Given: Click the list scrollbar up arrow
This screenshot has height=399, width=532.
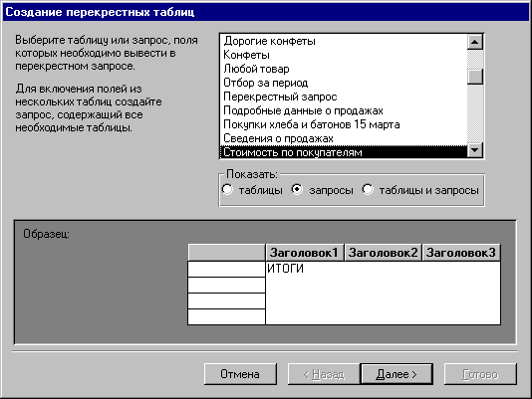Looking at the screenshot, I should [475, 42].
